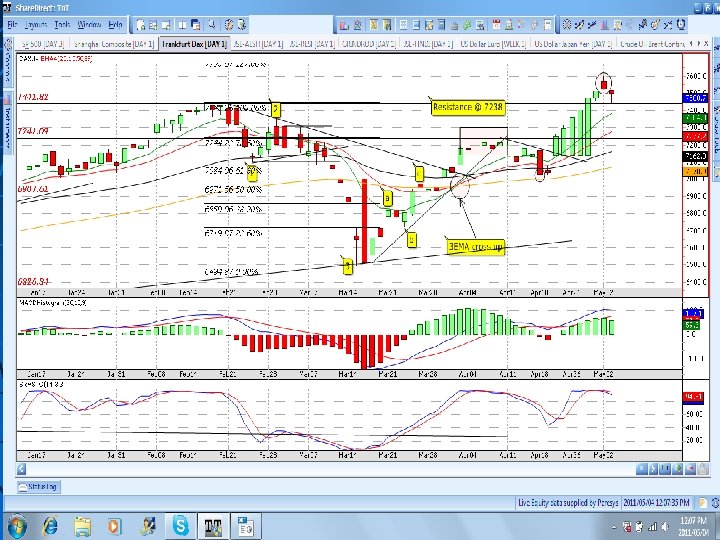Click the '3EMA cross up' annotation label
The height and width of the screenshot is (540, 720).
(476, 247)
